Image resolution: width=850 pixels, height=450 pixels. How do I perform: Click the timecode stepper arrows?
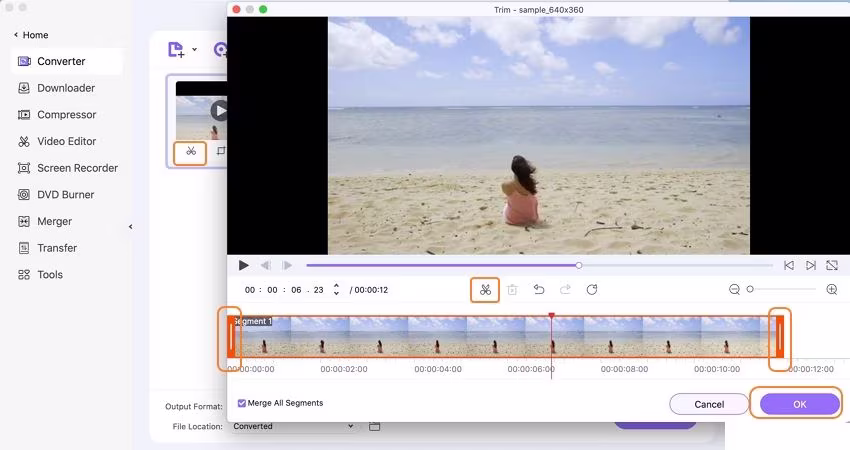pos(336,290)
